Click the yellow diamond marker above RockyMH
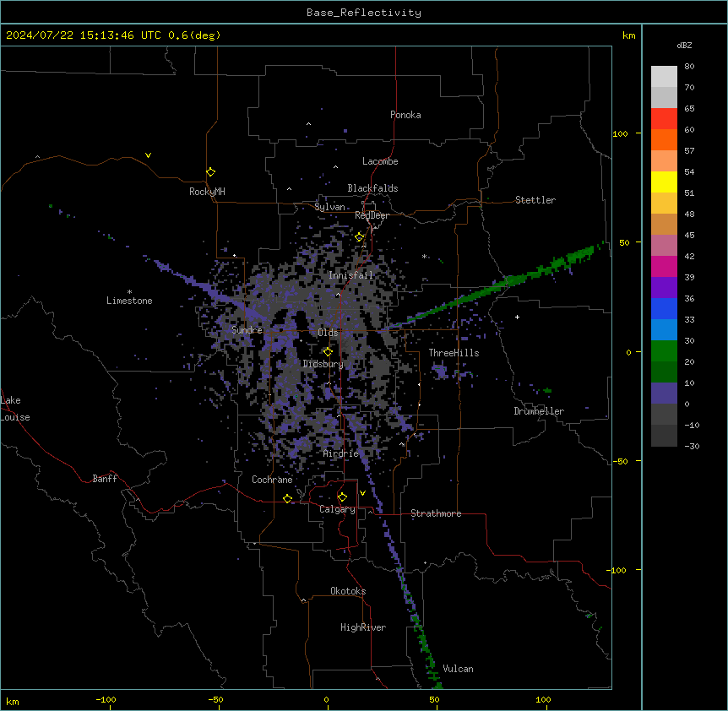Image resolution: width=728 pixels, height=711 pixels. point(211,172)
